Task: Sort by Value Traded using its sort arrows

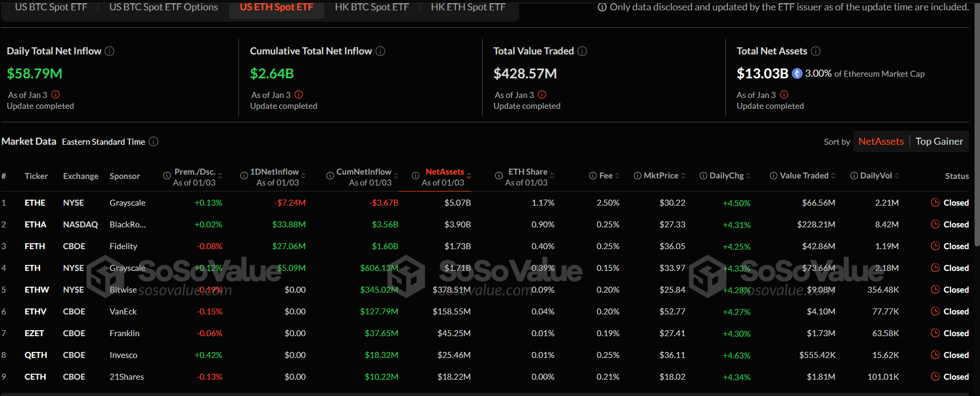Action: 834,176
